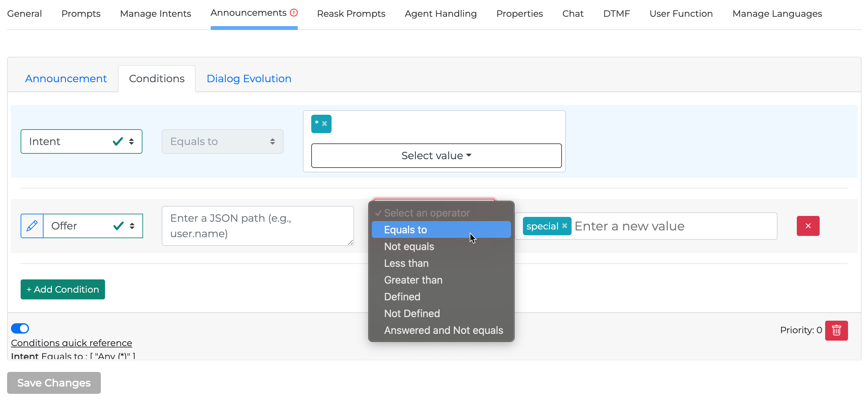Click the JSON path text field
The width and height of the screenshot is (868, 408).
(257, 226)
